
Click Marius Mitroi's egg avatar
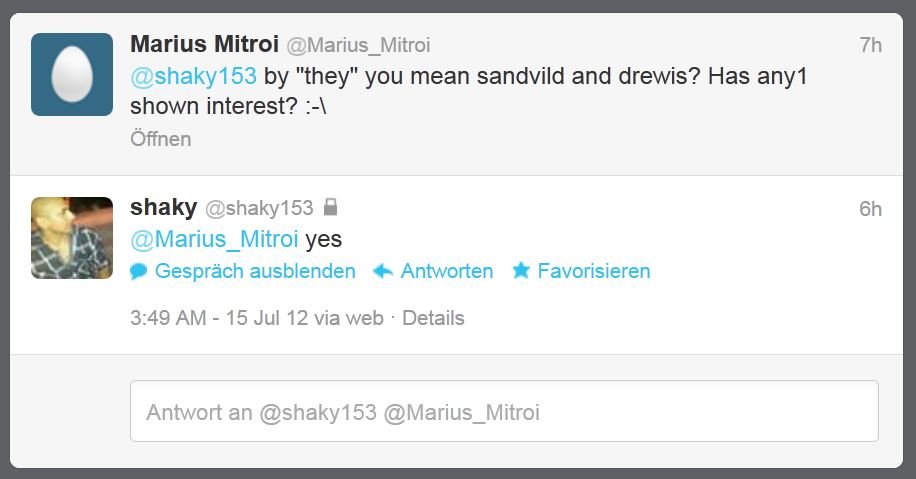click(72, 74)
